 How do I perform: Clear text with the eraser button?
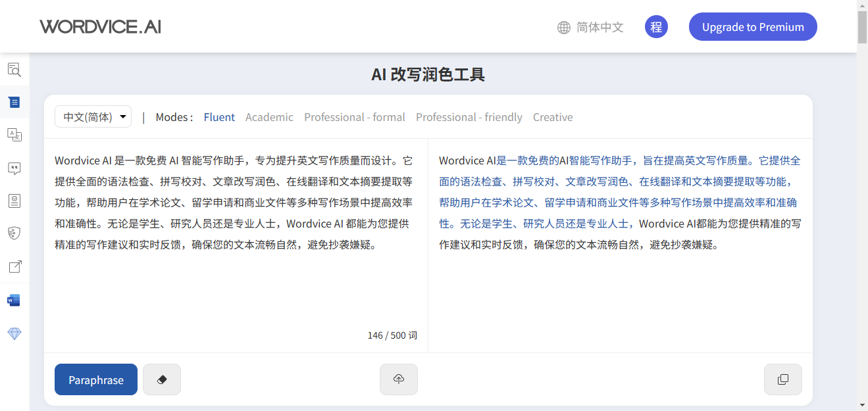click(x=162, y=379)
